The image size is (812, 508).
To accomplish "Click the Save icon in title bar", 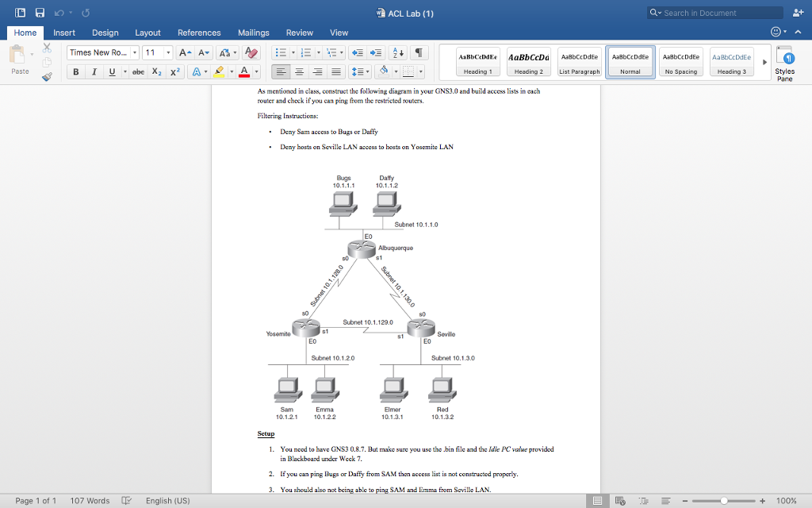I will 40,13.
